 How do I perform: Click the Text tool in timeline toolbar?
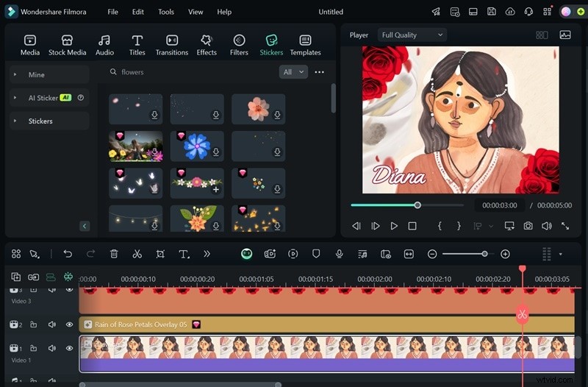click(184, 254)
